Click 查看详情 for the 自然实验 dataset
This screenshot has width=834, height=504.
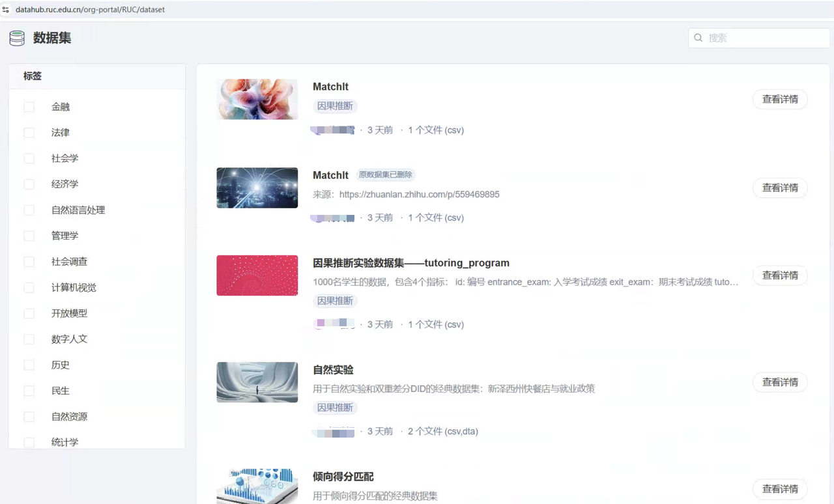point(780,382)
